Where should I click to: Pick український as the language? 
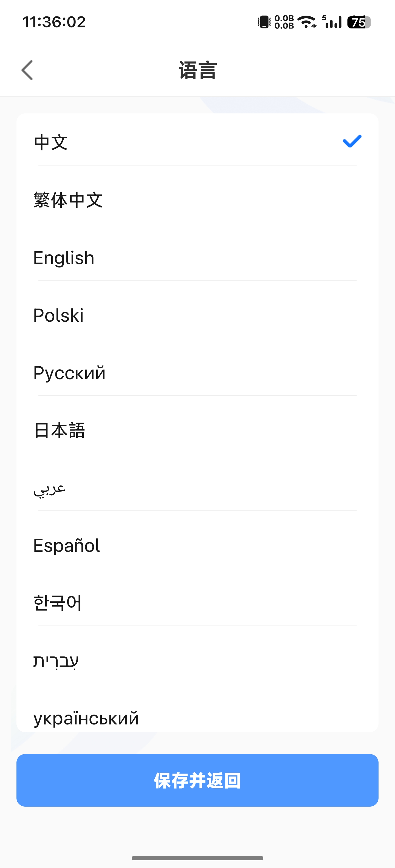point(86,718)
